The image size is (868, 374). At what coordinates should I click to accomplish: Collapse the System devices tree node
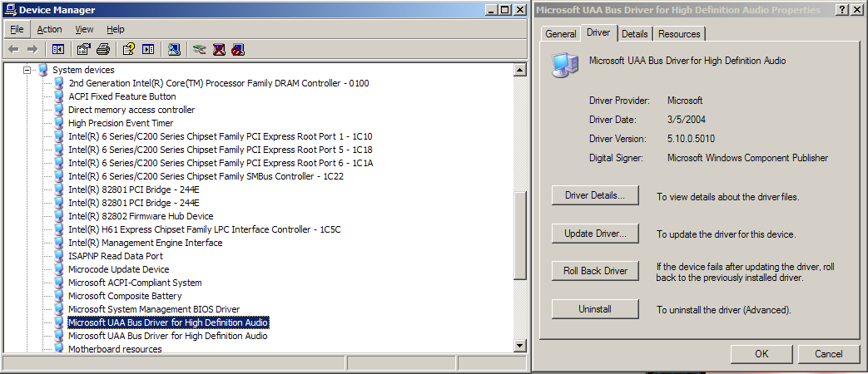click(27, 70)
